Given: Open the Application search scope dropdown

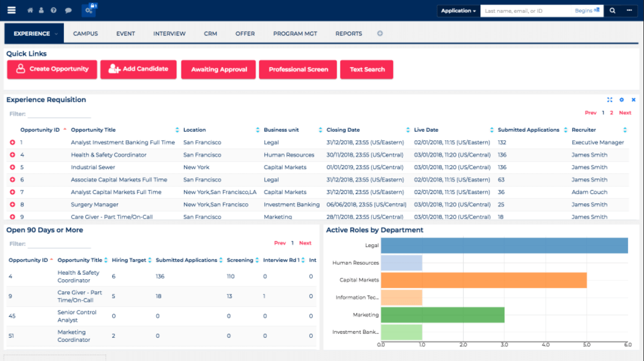Looking at the screenshot, I should pyautogui.click(x=458, y=10).
